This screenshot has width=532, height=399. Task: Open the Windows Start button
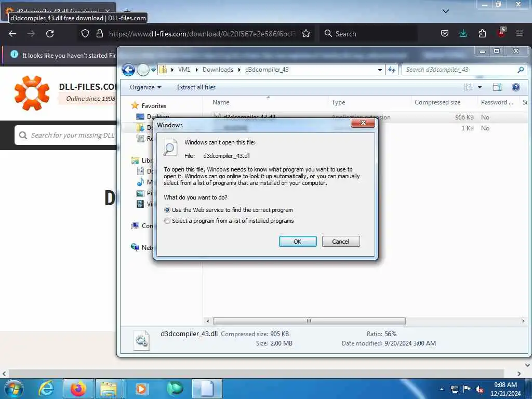(14, 389)
